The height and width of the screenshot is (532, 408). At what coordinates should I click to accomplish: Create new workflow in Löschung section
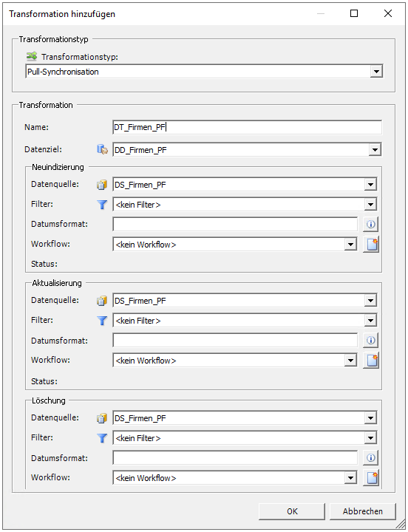(370, 478)
